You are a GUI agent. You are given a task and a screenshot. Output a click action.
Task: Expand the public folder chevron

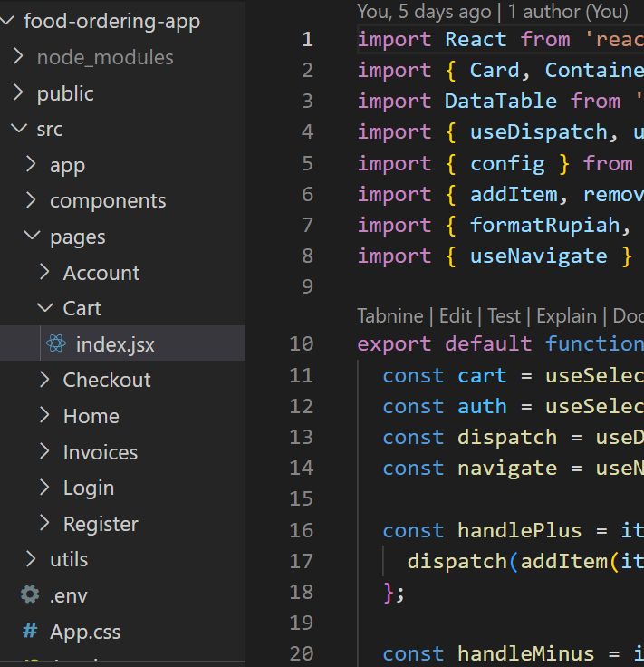(18, 92)
